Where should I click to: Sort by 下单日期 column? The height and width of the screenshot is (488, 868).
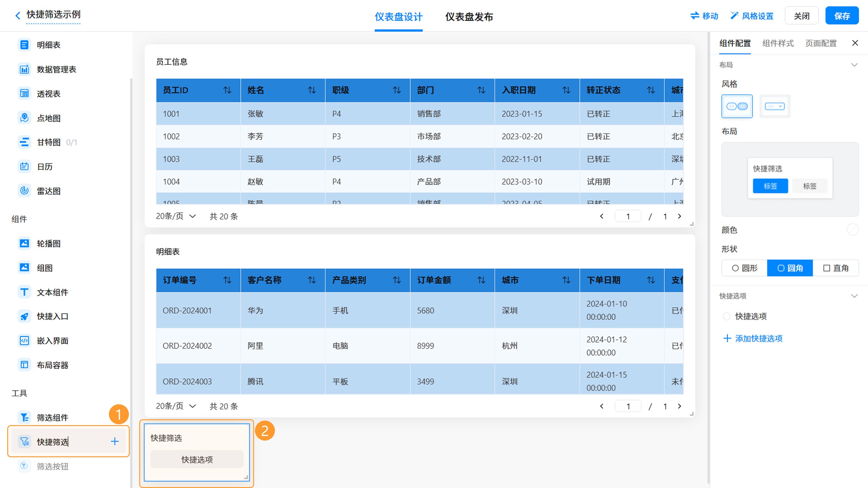651,280
